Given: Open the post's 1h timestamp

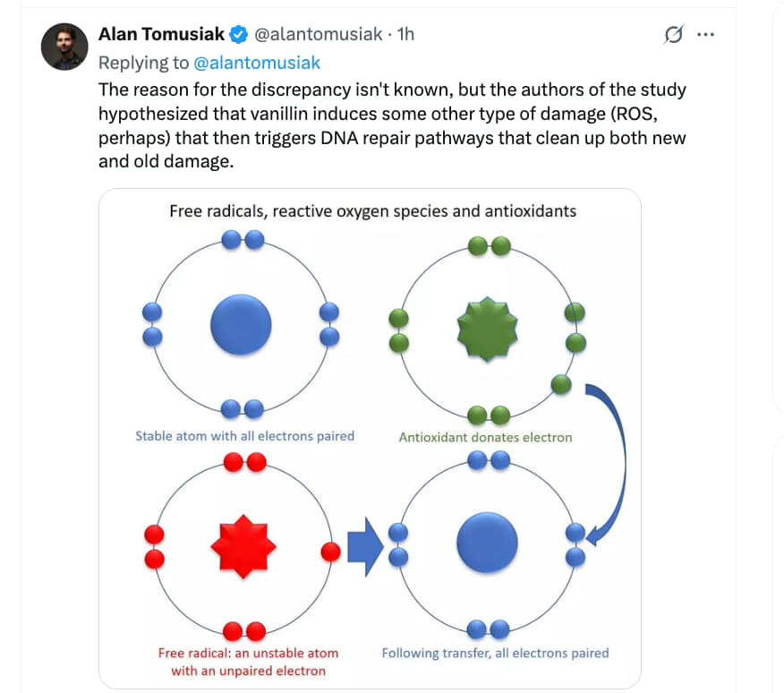Looking at the screenshot, I should click(x=405, y=35).
